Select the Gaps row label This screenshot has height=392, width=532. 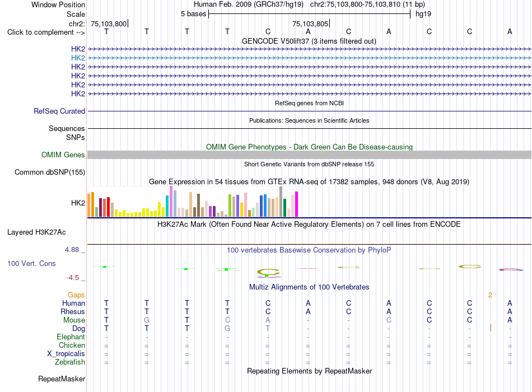point(76,295)
